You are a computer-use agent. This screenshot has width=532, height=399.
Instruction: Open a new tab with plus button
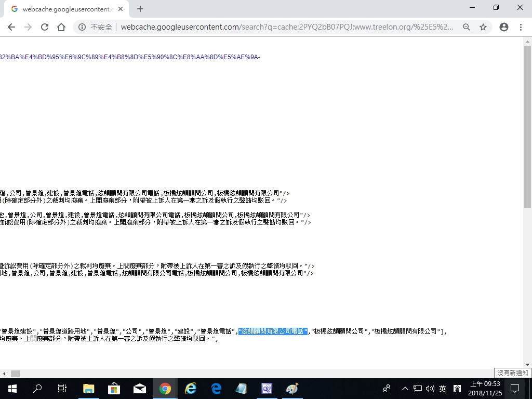140,9
